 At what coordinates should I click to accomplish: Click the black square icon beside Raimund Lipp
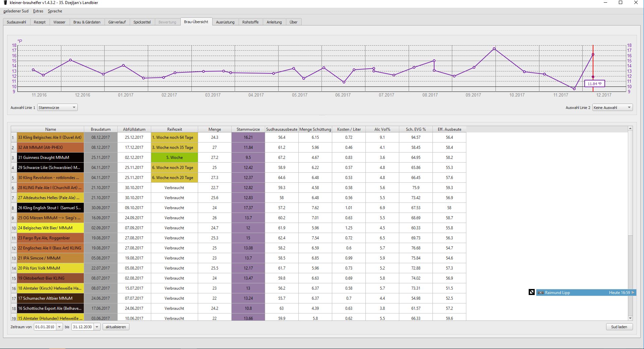click(x=531, y=292)
